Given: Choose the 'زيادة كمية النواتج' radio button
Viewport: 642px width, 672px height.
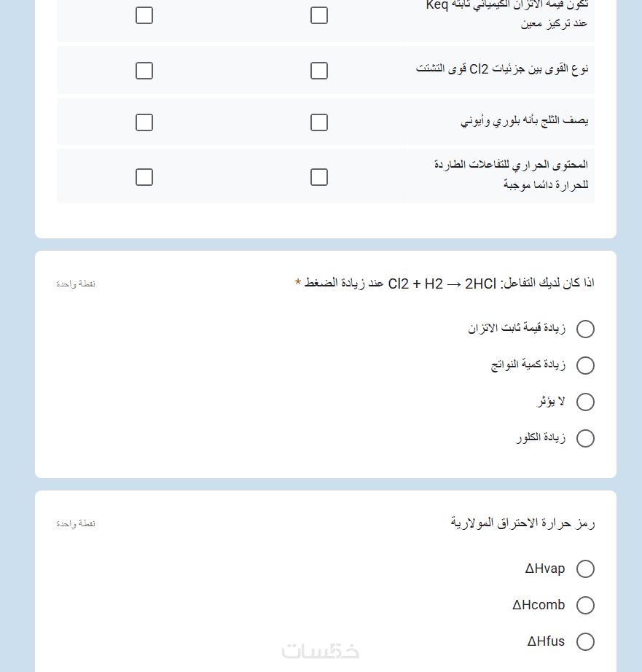Looking at the screenshot, I should pos(585,366).
